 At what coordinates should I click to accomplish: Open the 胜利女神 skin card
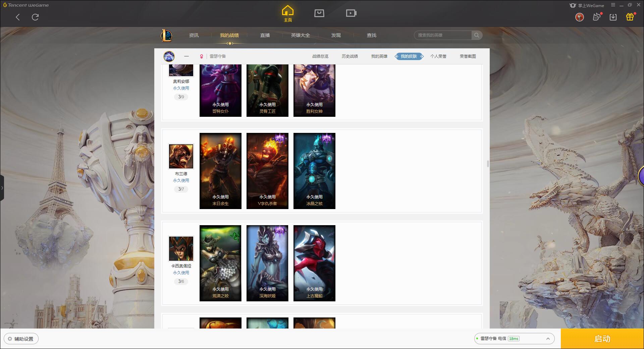(x=314, y=91)
